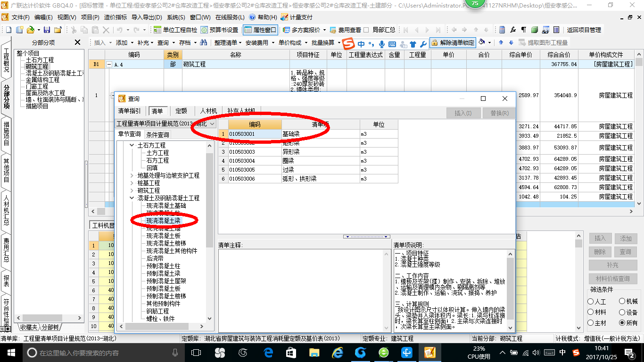The width and height of the screenshot is (644, 362).
Task: Open the 单价构成 dropdown
Action: [292, 42]
